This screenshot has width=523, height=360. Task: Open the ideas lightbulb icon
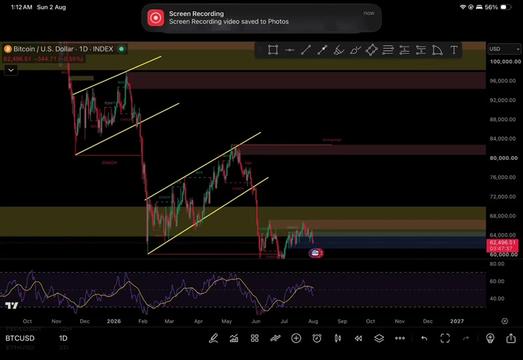tap(490, 338)
